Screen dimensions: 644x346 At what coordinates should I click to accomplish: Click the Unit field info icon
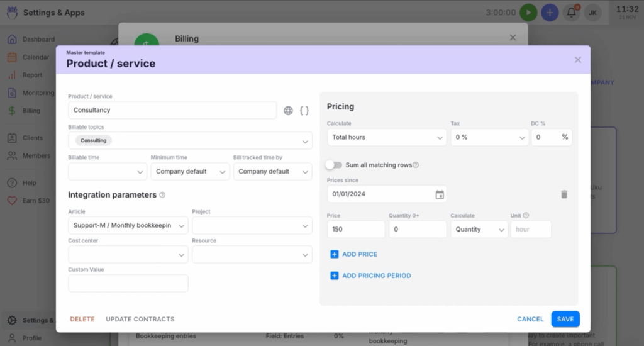coord(526,216)
